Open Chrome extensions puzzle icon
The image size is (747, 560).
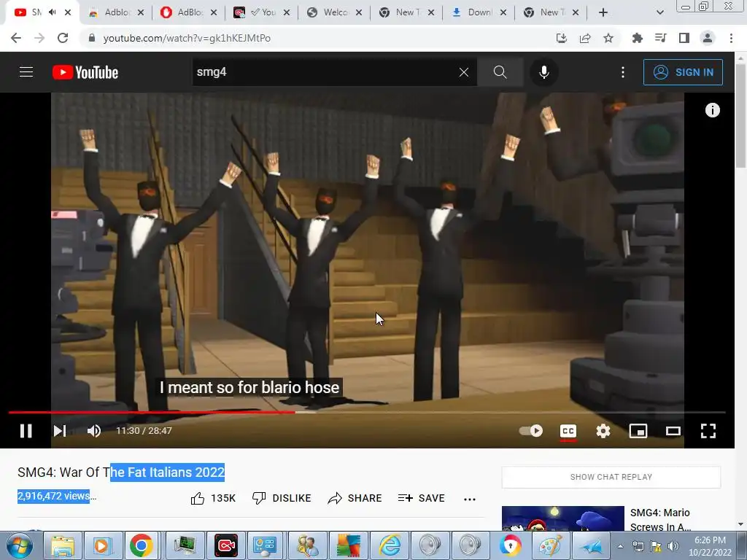637,38
